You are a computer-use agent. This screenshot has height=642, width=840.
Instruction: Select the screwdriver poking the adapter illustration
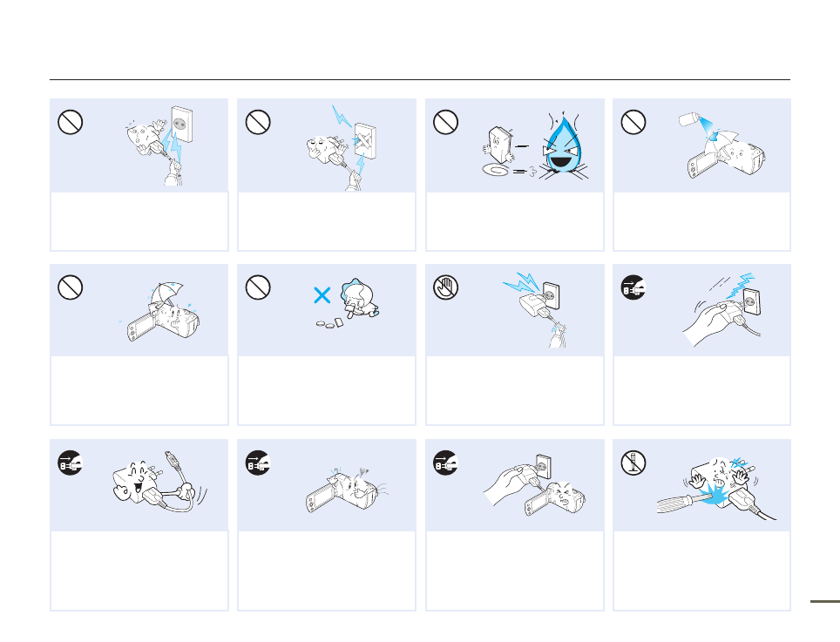(717, 487)
